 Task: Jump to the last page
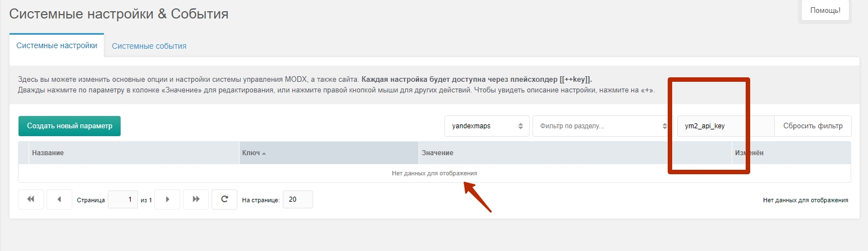point(196,199)
